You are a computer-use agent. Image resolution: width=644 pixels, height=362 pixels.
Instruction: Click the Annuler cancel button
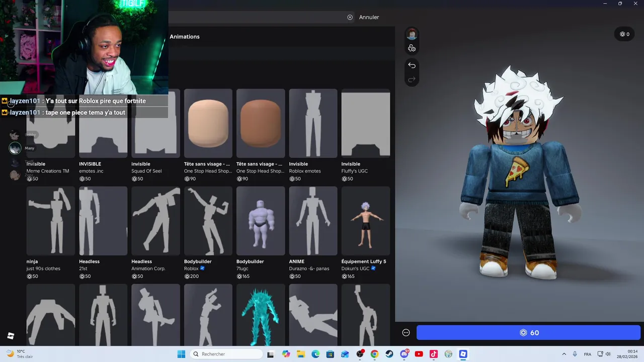[x=369, y=17]
